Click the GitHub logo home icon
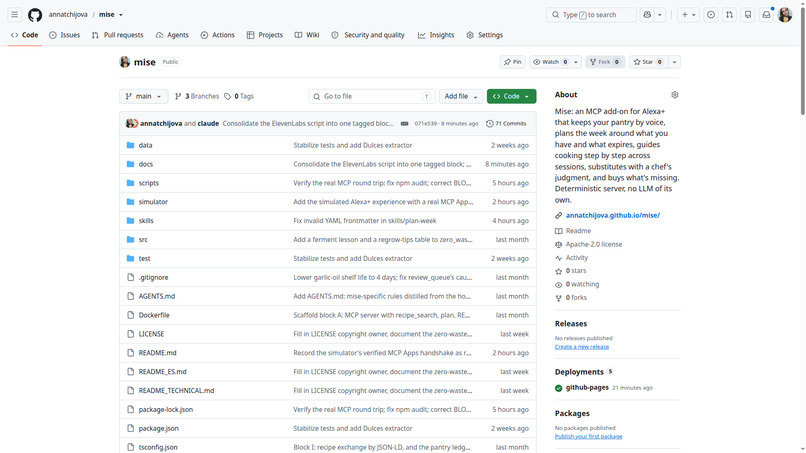The image size is (806, 453). (35, 14)
